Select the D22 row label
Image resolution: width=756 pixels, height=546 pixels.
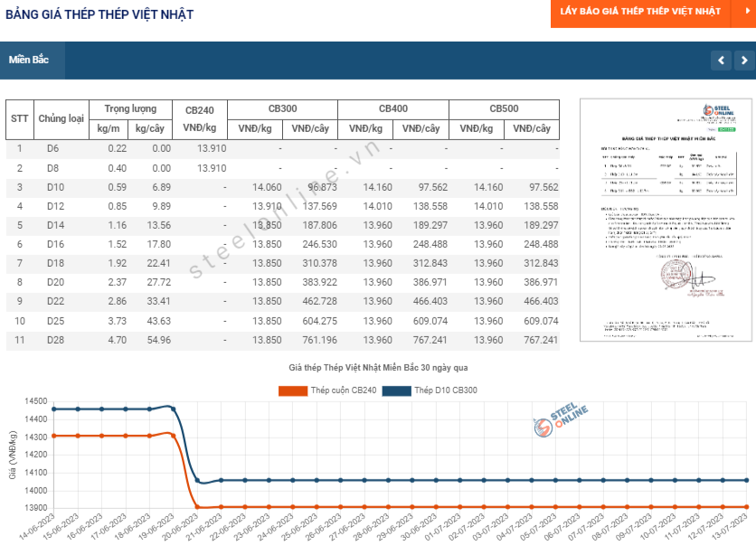(55, 301)
